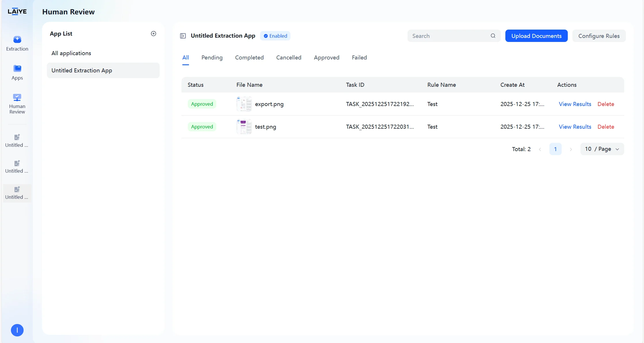Click the Upload Documents button
The width and height of the screenshot is (644, 343).
536,36
